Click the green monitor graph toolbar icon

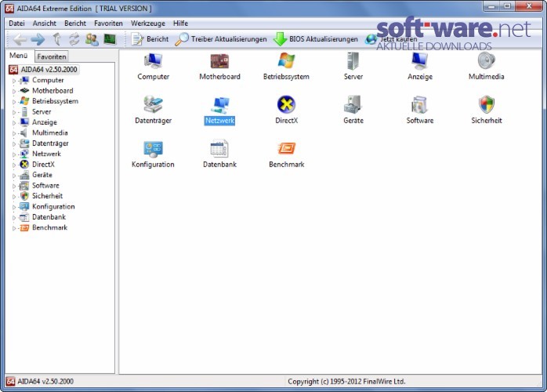coord(110,39)
